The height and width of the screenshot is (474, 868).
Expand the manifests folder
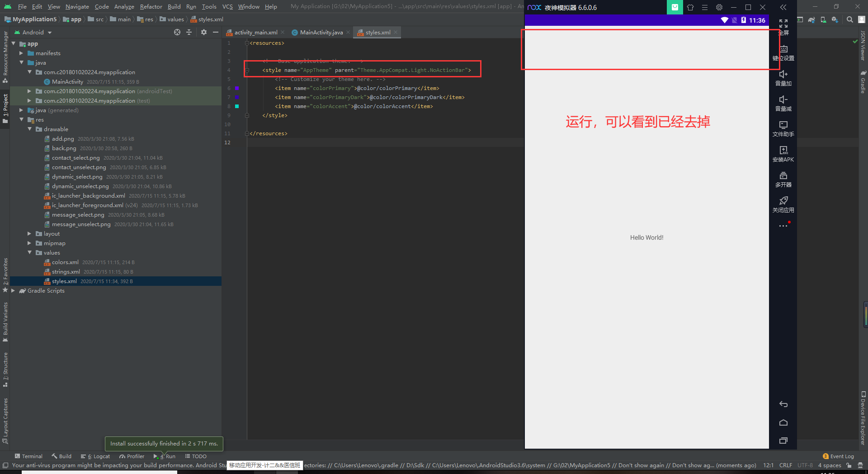(21, 53)
